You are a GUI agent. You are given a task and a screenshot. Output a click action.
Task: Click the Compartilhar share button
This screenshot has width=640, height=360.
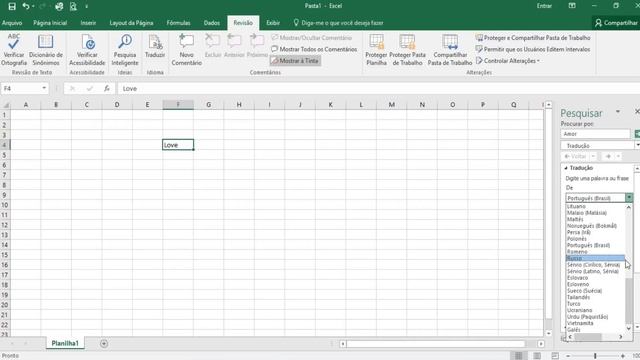[616, 23]
